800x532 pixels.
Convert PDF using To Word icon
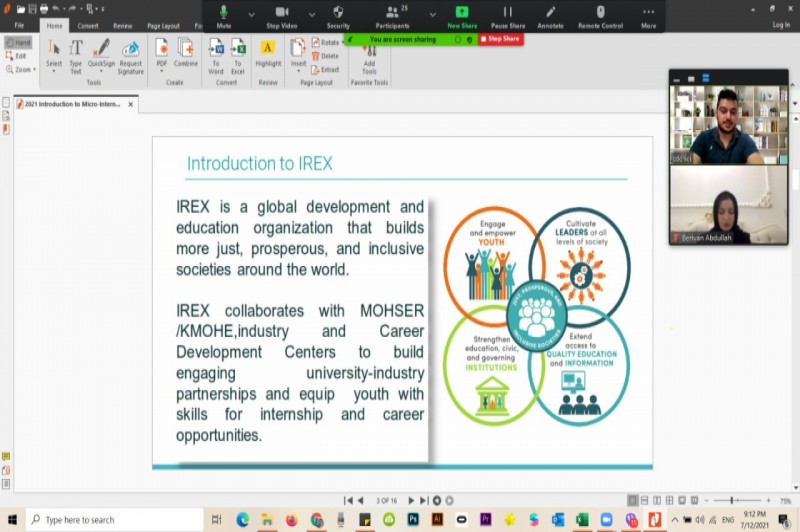click(216, 49)
